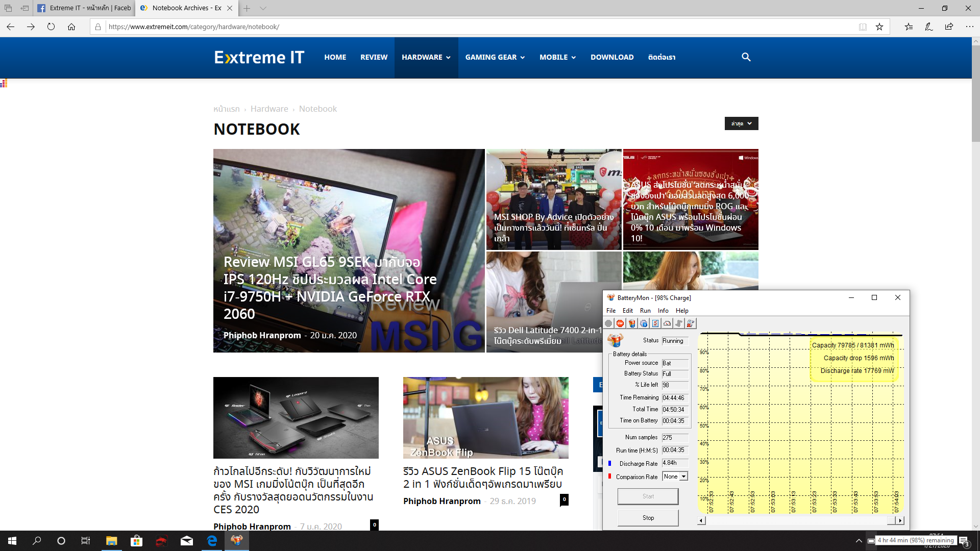Close the Notebook Archives browser tab
Screen dimensions: 980x551
230,8
